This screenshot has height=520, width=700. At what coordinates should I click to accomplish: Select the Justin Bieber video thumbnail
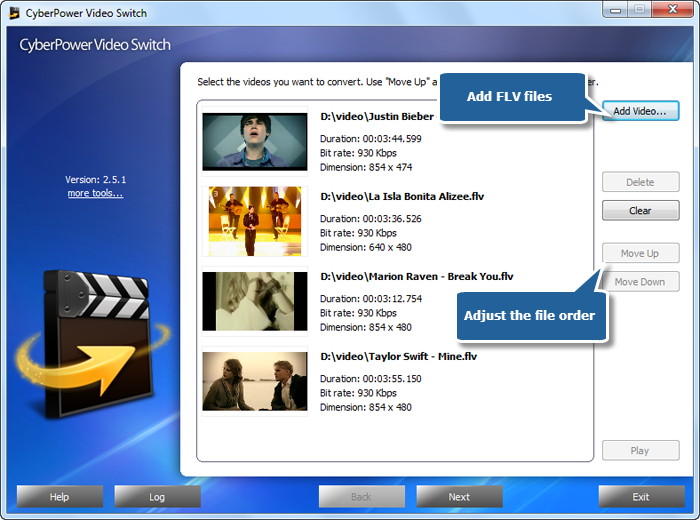255,141
